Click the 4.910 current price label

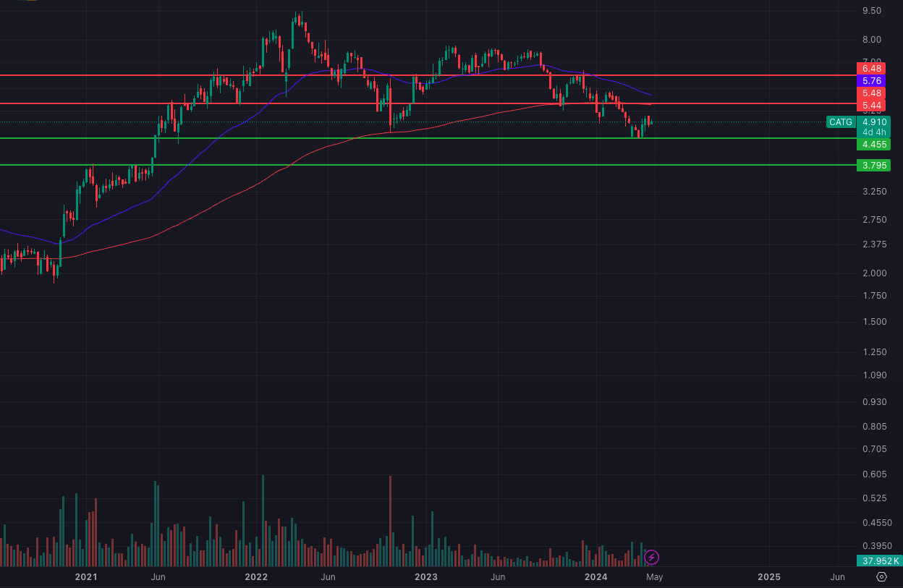pyautogui.click(x=873, y=122)
